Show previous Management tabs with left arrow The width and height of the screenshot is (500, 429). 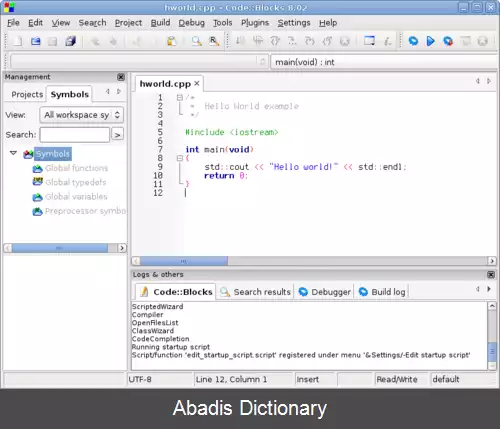point(108,91)
